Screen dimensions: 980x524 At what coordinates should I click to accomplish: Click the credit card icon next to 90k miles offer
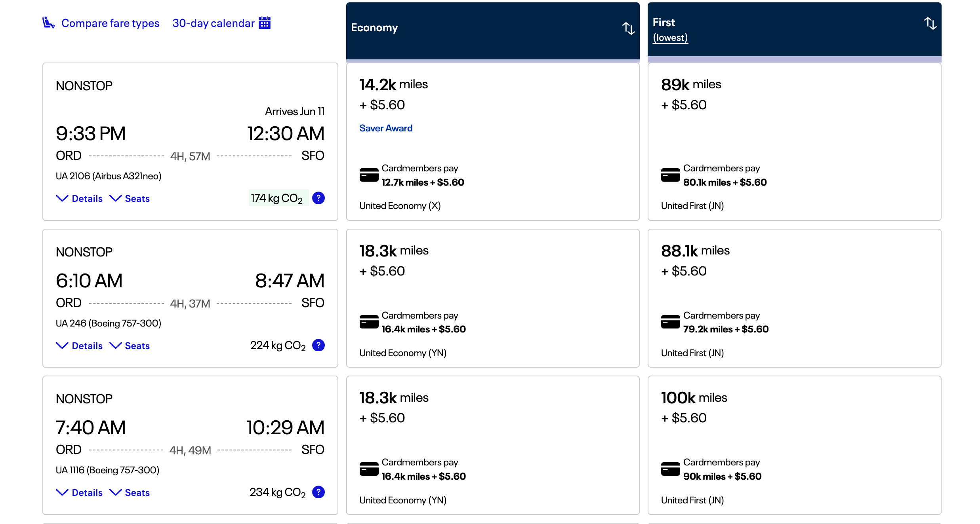tap(670, 469)
